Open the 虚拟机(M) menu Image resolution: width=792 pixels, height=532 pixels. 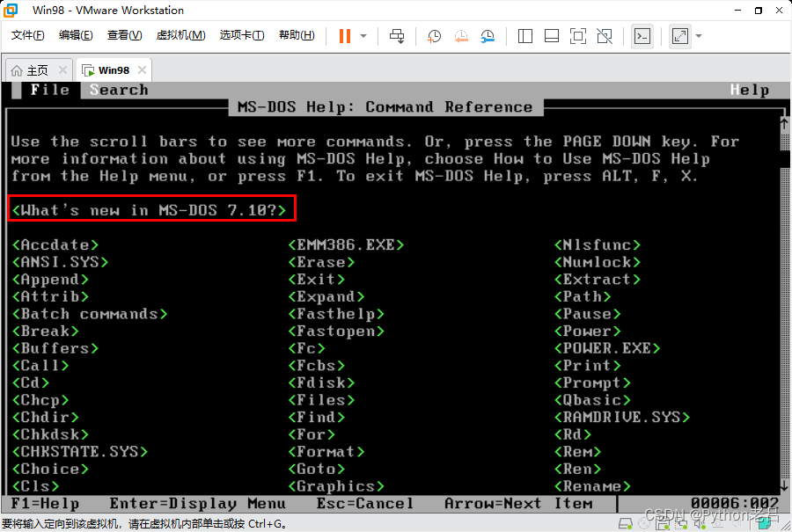pos(180,35)
